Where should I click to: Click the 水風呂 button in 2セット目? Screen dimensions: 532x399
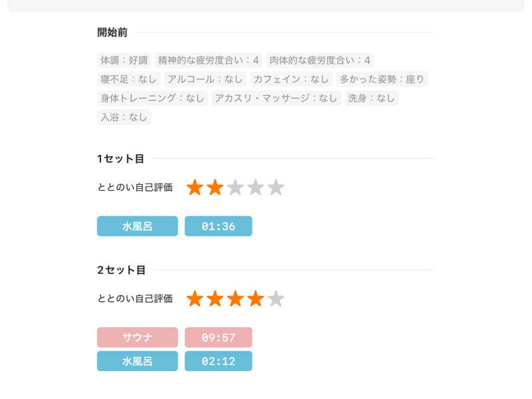pos(137,361)
